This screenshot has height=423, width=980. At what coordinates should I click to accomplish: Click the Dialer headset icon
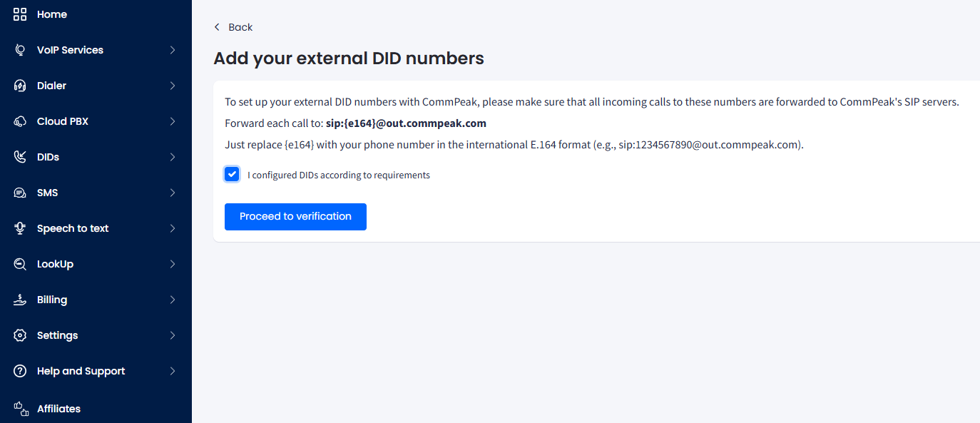(20, 86)
